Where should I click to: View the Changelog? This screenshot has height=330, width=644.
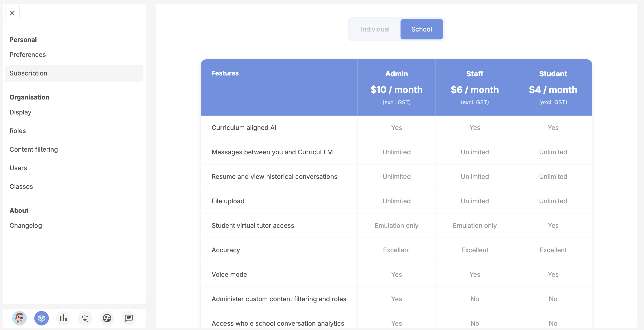25,226
